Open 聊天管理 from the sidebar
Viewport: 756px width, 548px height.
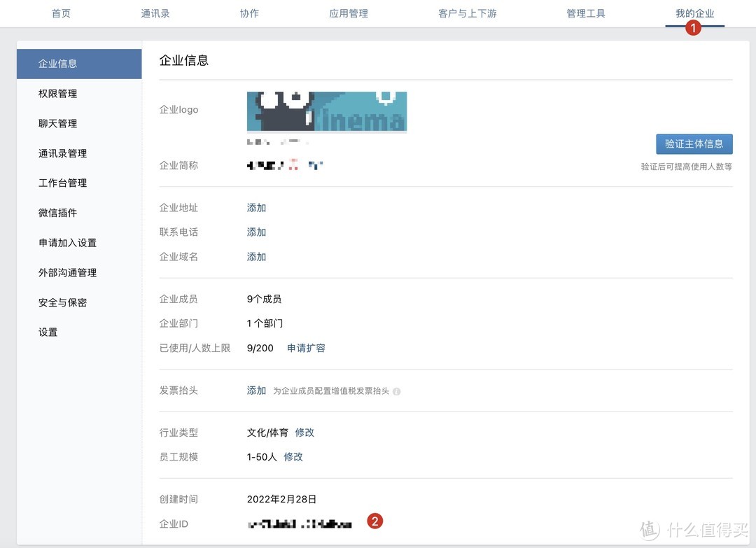point(57,123)
